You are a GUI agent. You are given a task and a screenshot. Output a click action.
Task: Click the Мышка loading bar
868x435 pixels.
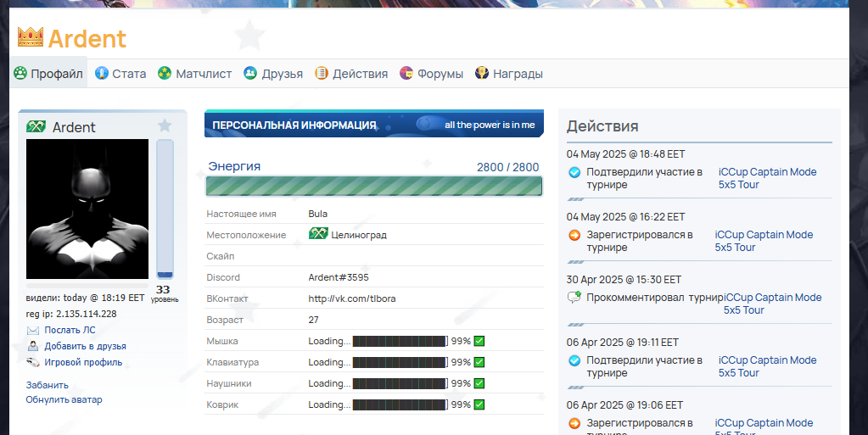click(x=400, y=341)
